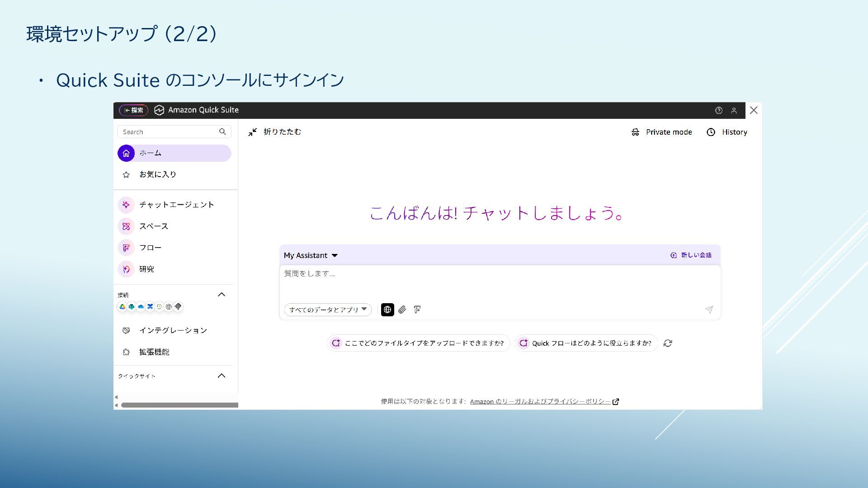Expand the すべてのデータとアプリ dropdown

328,310
